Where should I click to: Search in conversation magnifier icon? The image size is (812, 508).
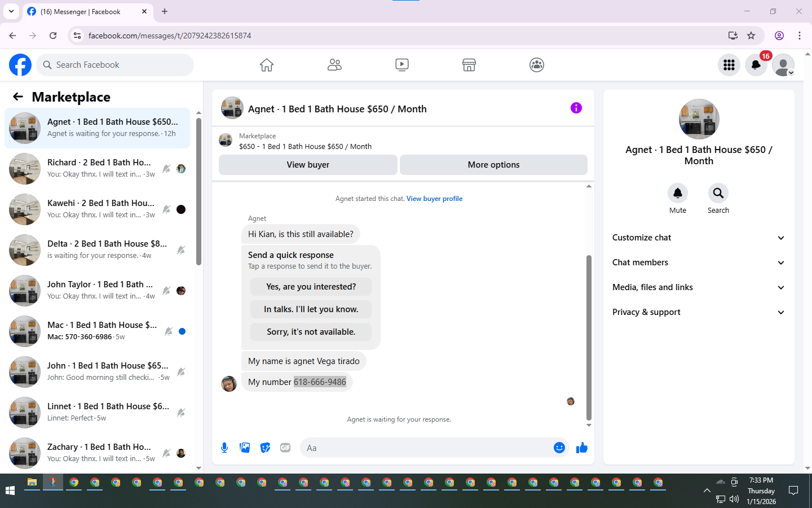[718, 193]
